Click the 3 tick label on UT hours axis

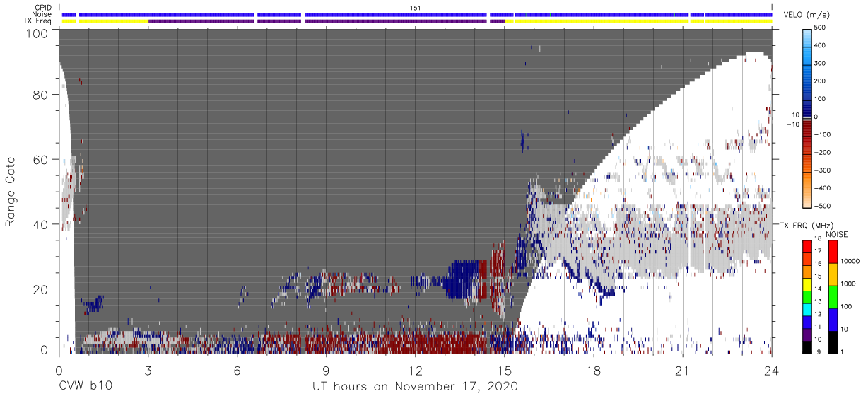[148, 370]
